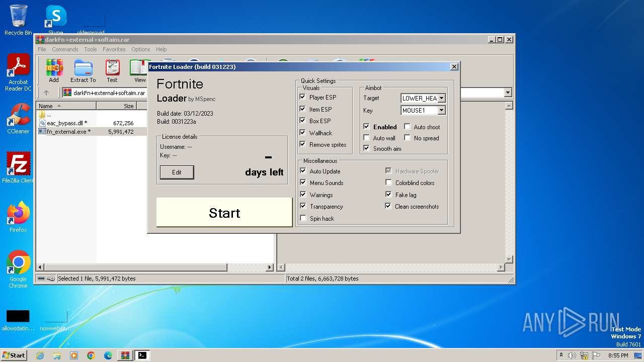
Task: Open Skype desktop shortcut
Action: [x=55, y=19]
